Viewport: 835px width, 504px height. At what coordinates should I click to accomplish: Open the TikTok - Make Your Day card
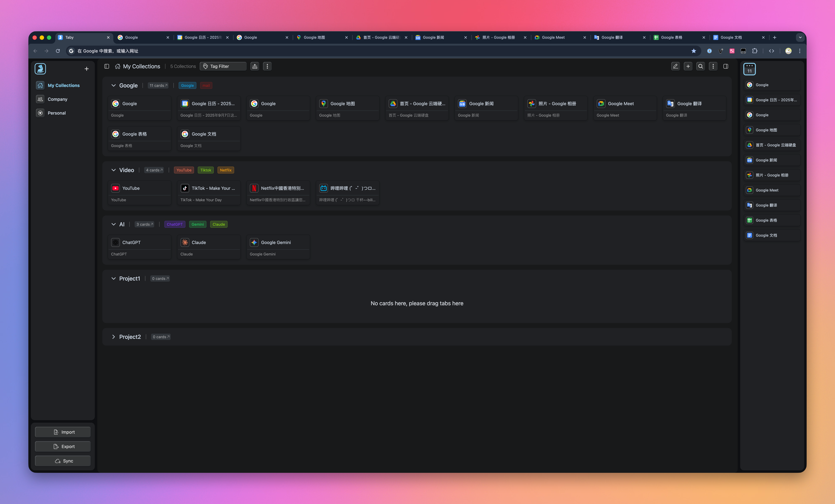coord(209,193)
